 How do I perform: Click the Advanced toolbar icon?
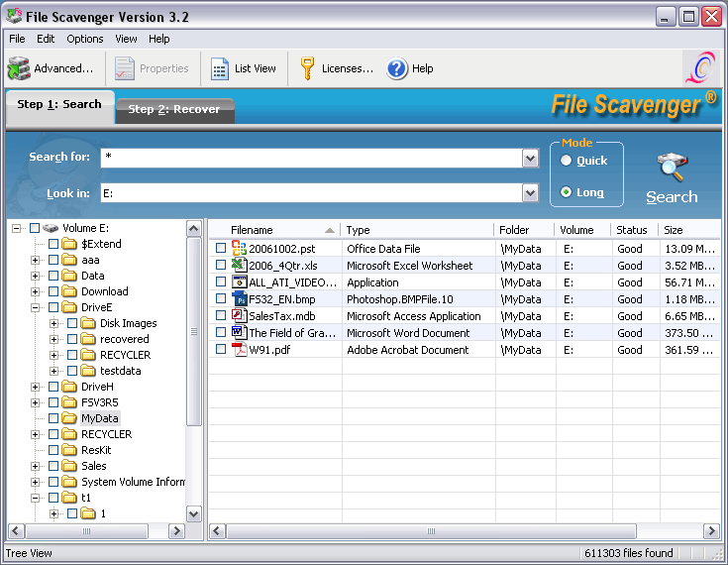[x=19, y=68]
